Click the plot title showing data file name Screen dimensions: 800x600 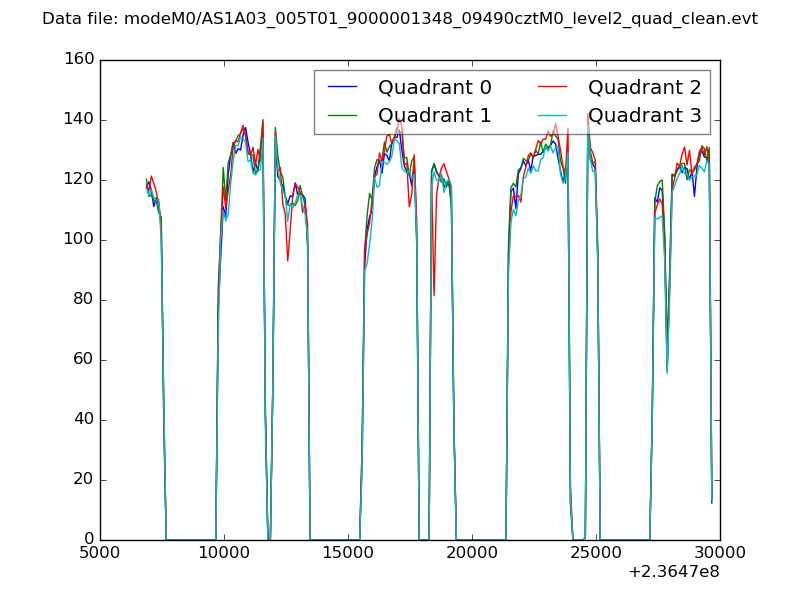tap(400, 19)
